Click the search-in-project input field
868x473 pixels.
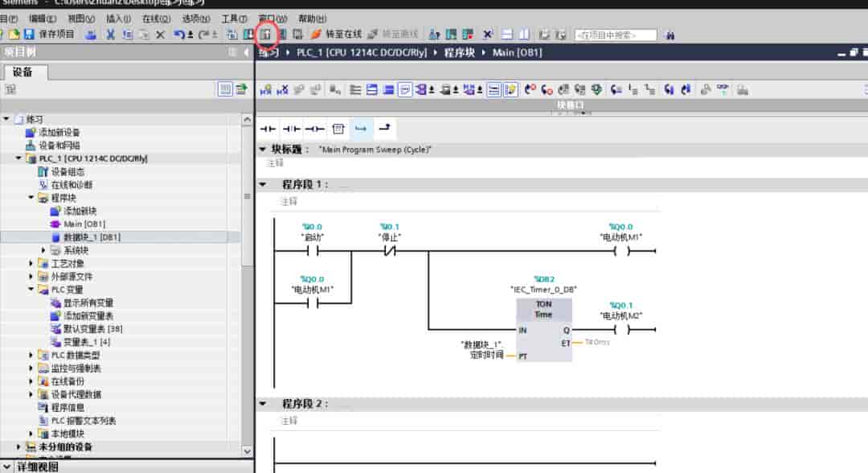point(615,35)
